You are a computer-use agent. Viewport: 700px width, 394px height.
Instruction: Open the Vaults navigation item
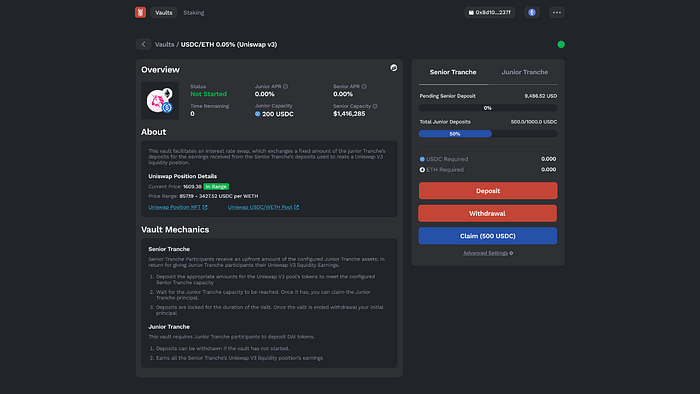(164, 12)
